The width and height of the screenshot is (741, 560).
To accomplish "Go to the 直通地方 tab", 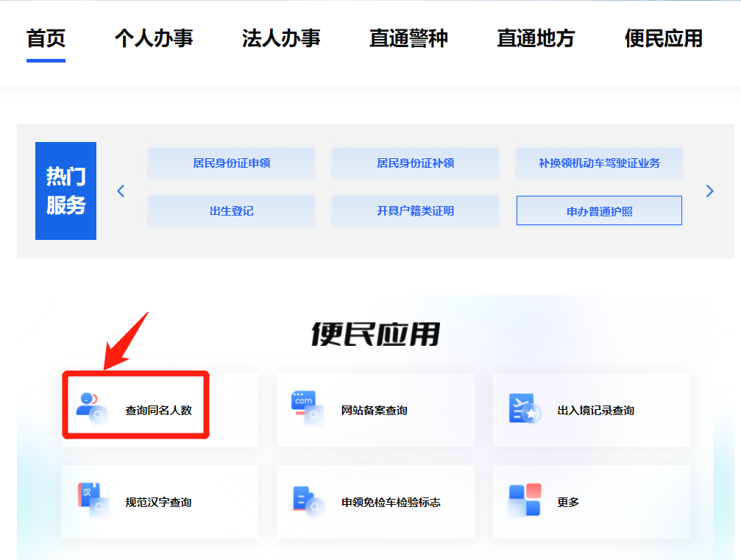I will click(x=536, y=38).
